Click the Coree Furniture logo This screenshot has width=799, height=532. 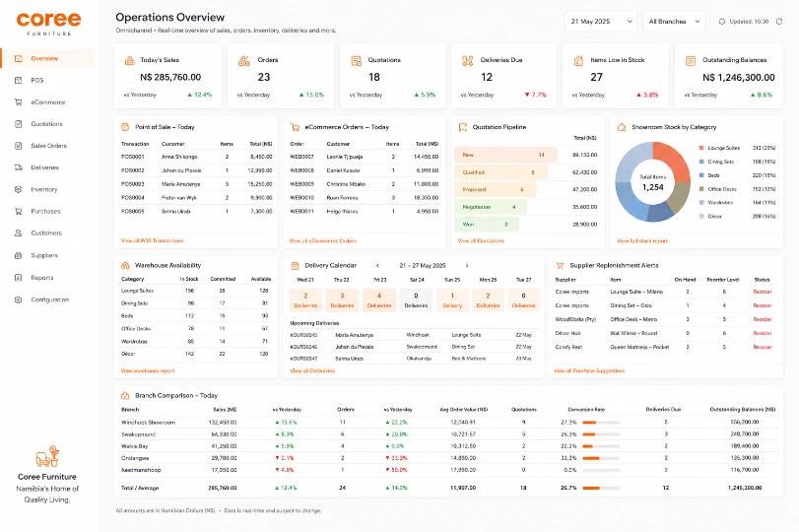[49, 24]
